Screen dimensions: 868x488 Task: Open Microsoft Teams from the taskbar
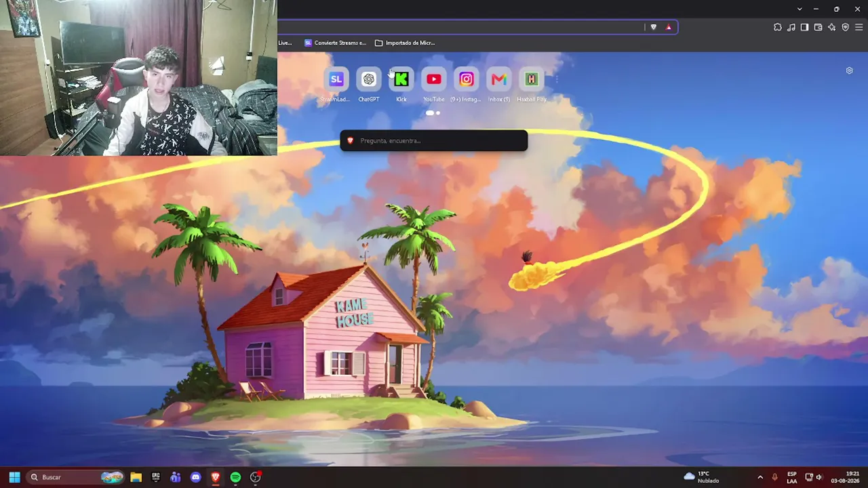pos(176,477)
